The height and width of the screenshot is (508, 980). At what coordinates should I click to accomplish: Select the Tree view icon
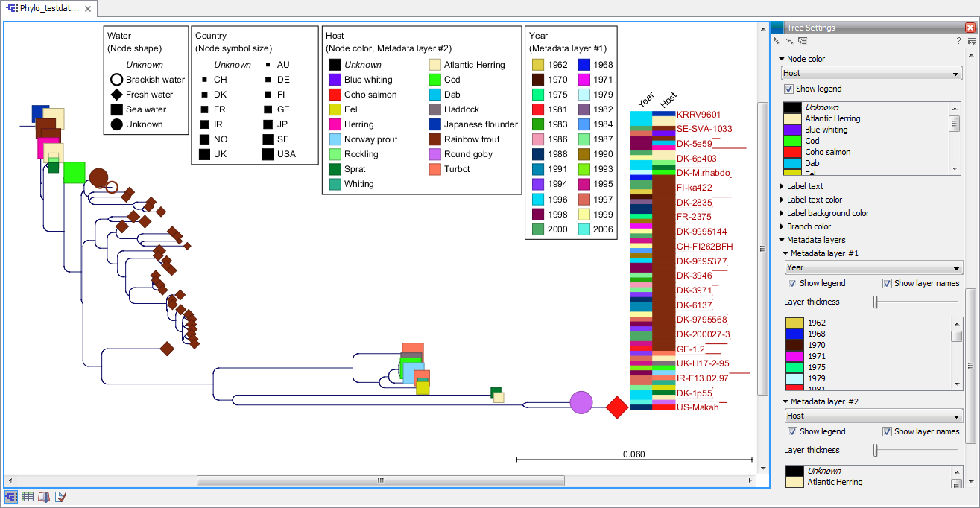(12, 496)
